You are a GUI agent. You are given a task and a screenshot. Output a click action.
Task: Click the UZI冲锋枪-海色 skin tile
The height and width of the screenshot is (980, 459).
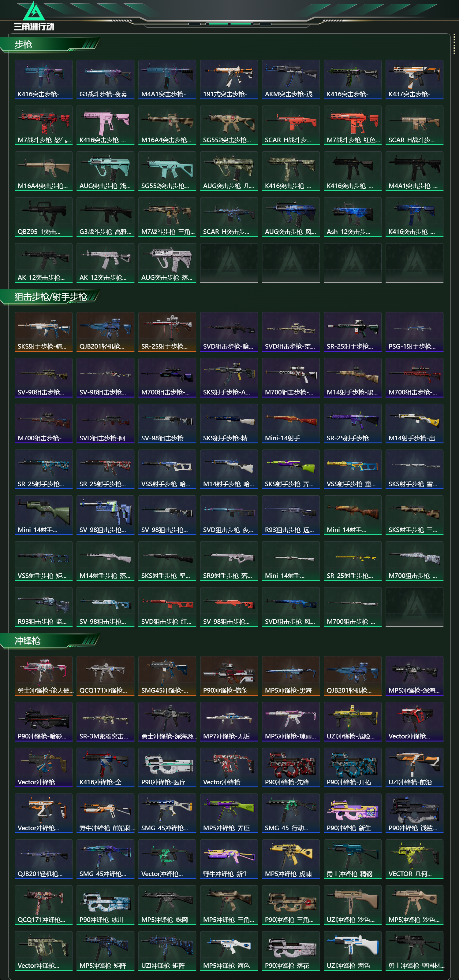353,951
